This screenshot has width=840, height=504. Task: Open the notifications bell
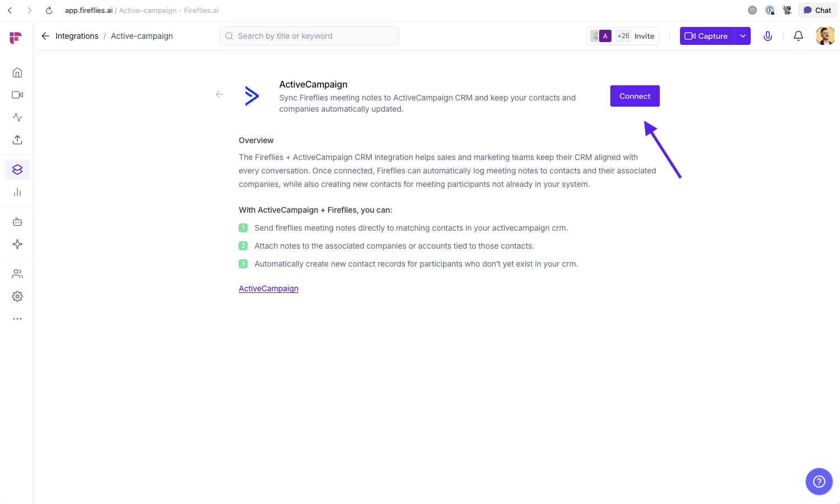click(x=798, y=36)
